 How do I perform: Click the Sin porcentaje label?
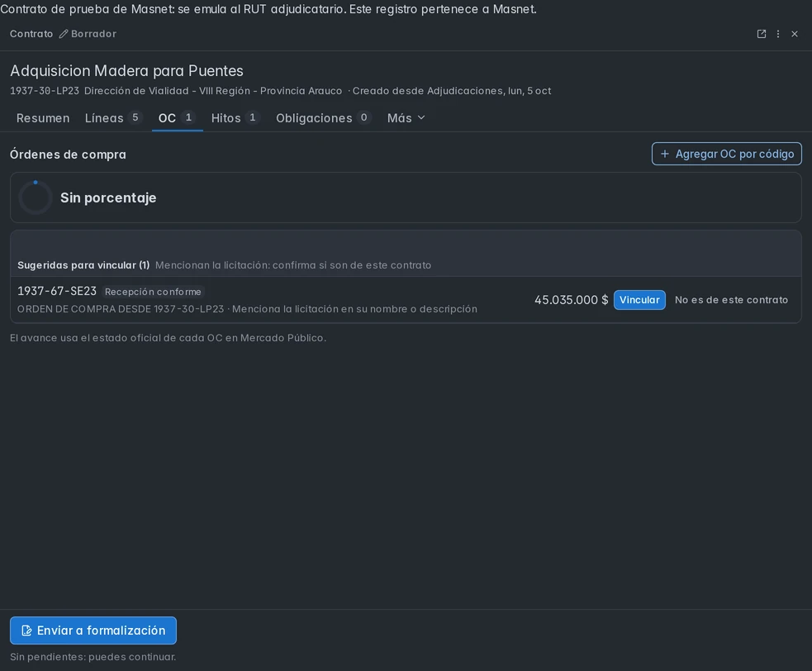click(x=108, y=197)
